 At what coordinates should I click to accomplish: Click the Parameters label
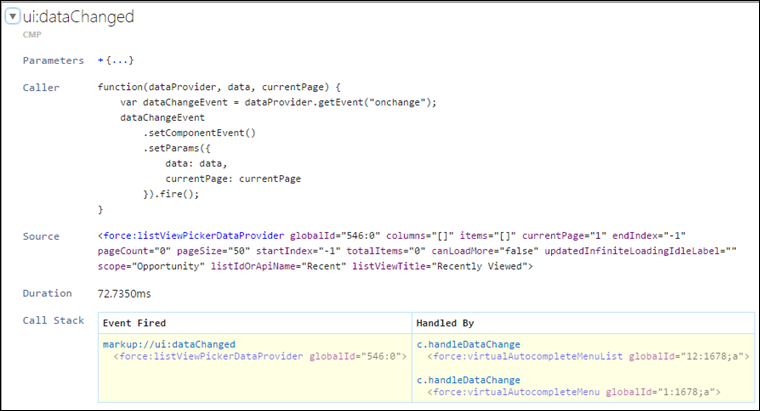[53, 61]
